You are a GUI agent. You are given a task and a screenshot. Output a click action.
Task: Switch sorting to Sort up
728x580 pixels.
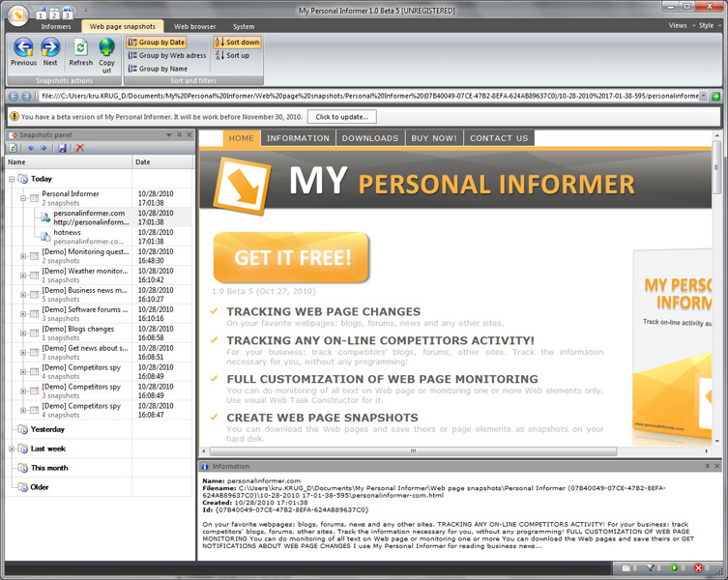pyautogui.click(x=237, y=55)
